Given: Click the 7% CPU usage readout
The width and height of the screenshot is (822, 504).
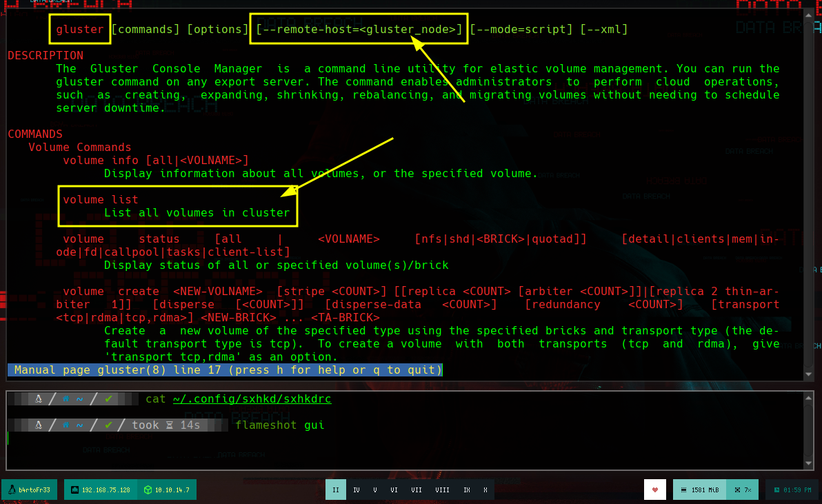Looking at the screenshot, I should click(x=748, y=490).
